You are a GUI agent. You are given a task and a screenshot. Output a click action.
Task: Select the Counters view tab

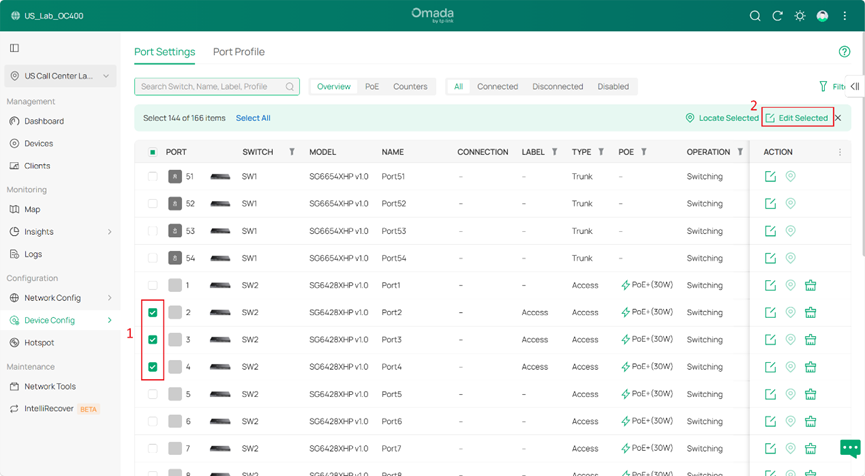click(x=410, y=87)
